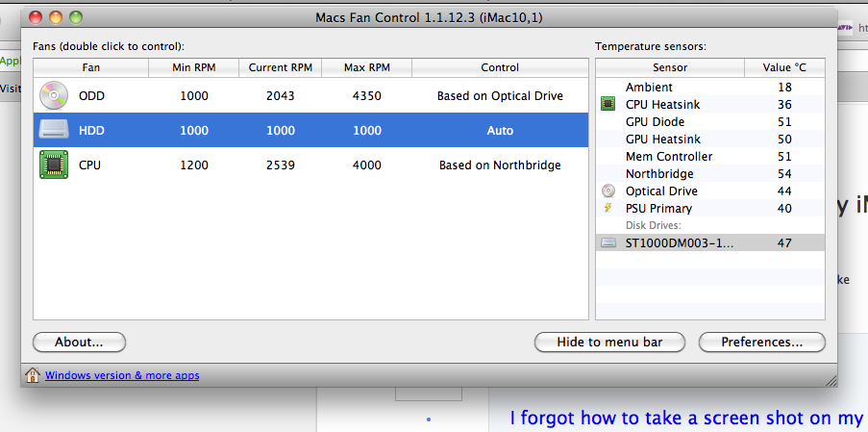The width and height of the screenshot is (868, 432).
Task: Select the GPU Heatsink sensor row
Action: pyautogui.click(x=710, y=139)
